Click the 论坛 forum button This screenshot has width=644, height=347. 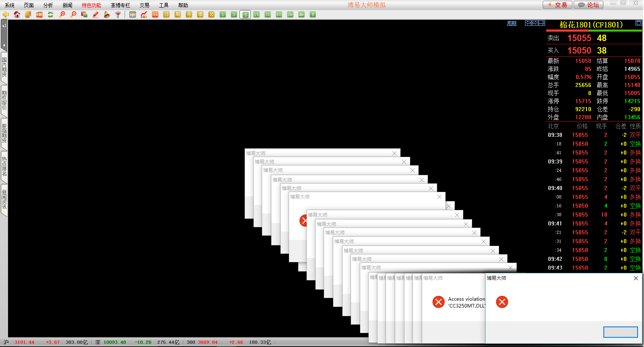pyautogui.click(x=589, y=5)
